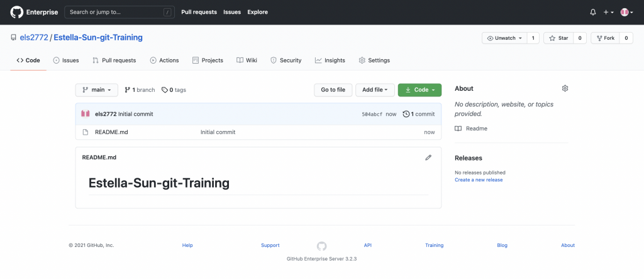Click the watchers count 1

(533, 38)
